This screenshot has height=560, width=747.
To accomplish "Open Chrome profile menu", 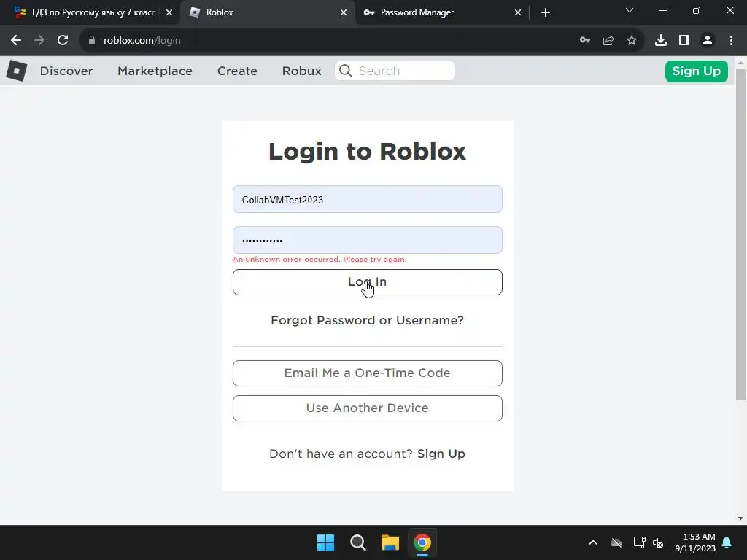I will [x=708, y=41].
